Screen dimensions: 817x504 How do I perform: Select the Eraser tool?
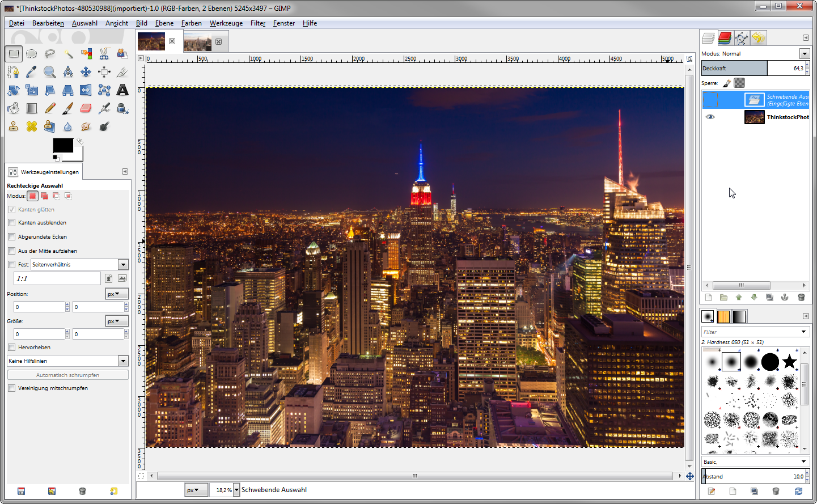[86, 108]
